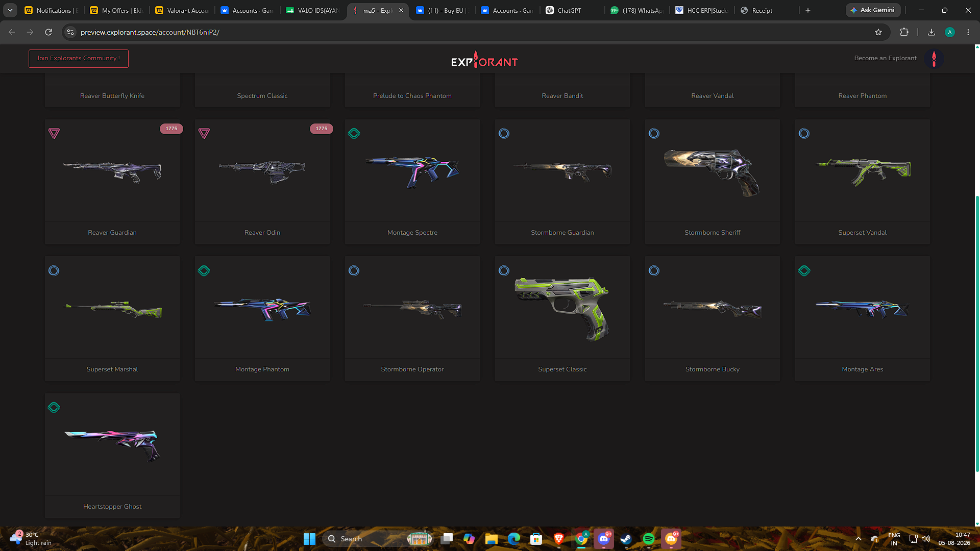980x551 pixels.
Task: Open the taskbar clock showing 10:47
Action: point(954,539)
